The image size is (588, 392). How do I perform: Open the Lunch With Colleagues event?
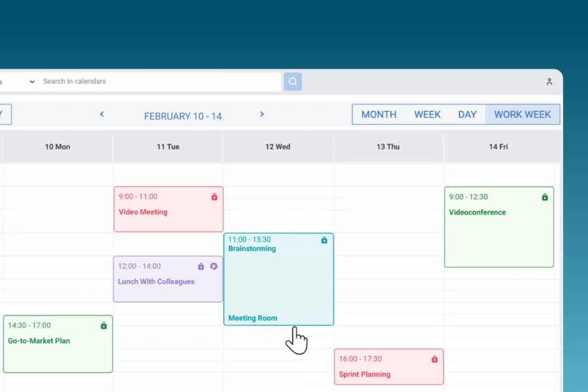click(168, 279)
